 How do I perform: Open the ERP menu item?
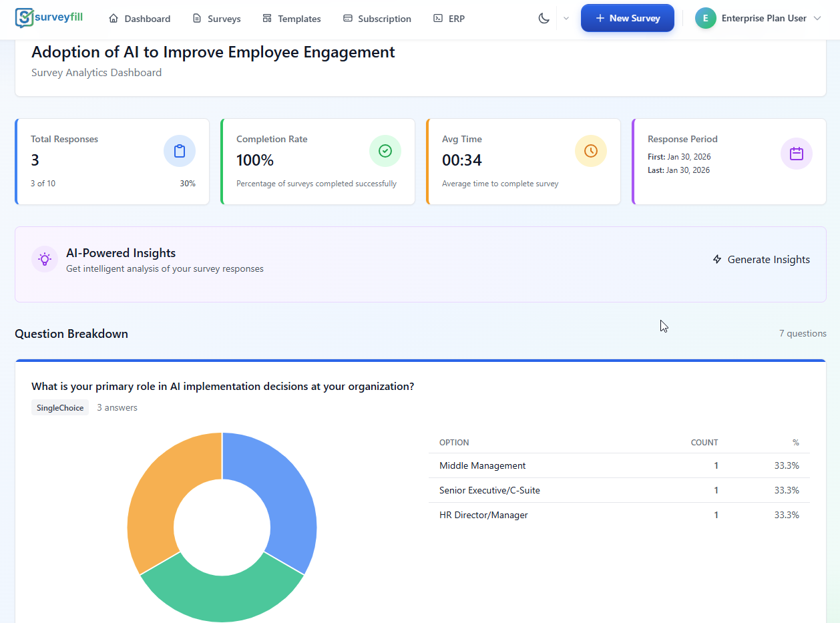[449, 19]
